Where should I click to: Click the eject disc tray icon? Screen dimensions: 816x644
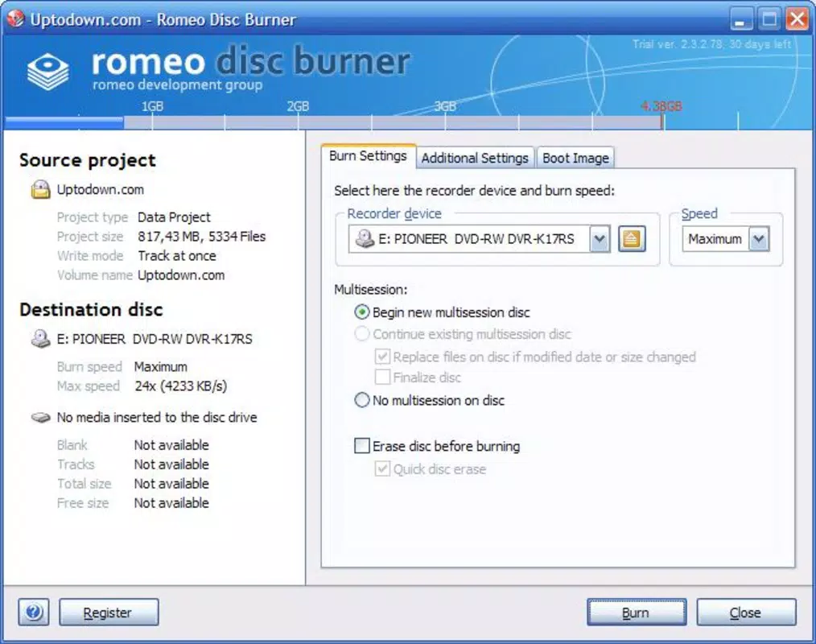point(632,239)
